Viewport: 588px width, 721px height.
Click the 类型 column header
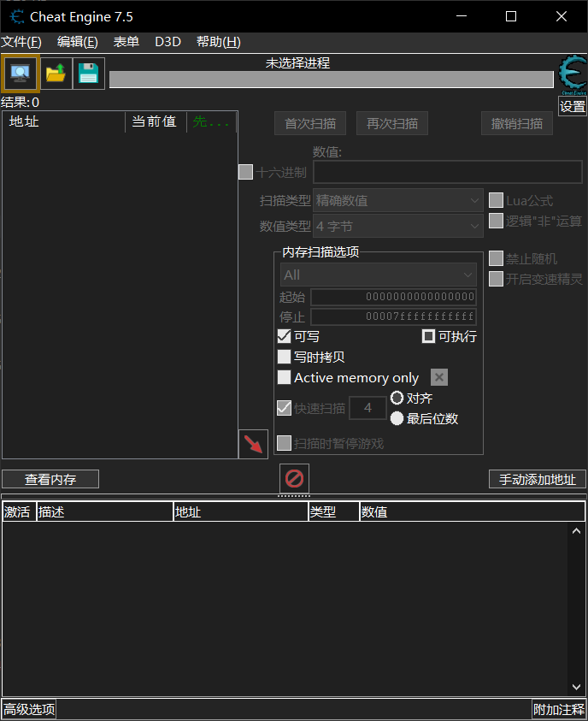pyautogui.click(x=333, y=511)
